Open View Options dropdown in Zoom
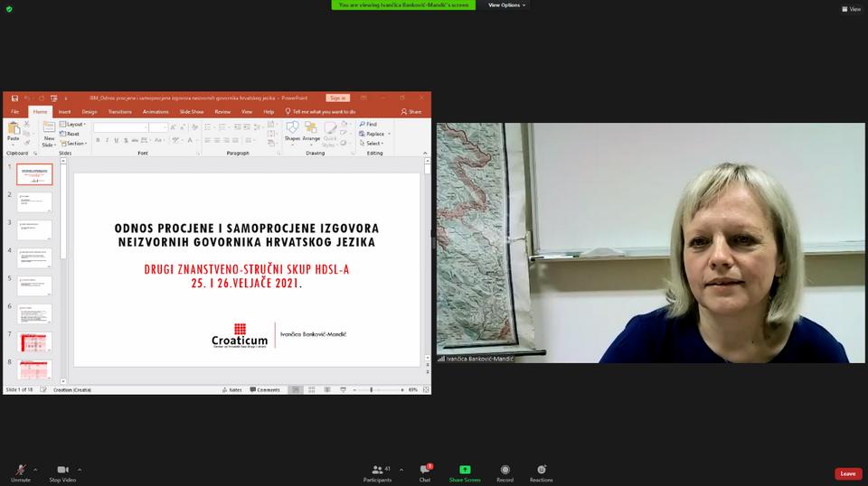The height and width of the screenshot is (486, 868). point(506,5)
